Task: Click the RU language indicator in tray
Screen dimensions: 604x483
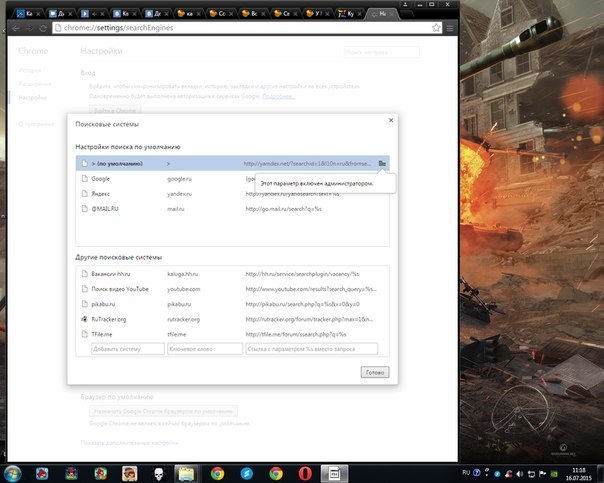Action: click(466, 473)
